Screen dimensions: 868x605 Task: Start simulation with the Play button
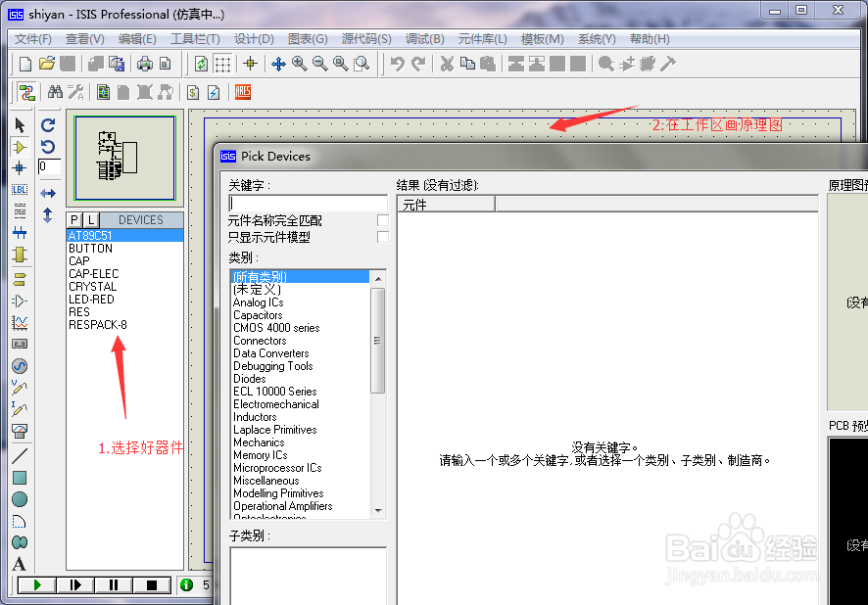pos(36,584)
